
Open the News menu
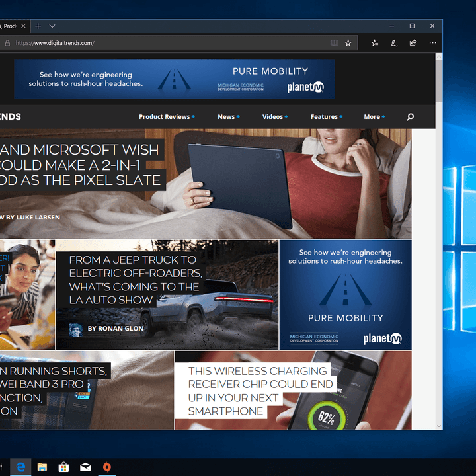pyautogui.click(x=229, y=117)
